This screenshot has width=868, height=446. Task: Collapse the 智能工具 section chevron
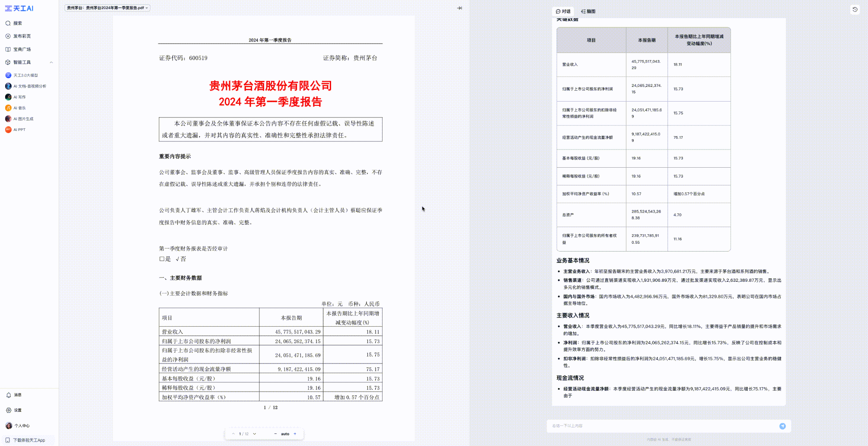51,62
